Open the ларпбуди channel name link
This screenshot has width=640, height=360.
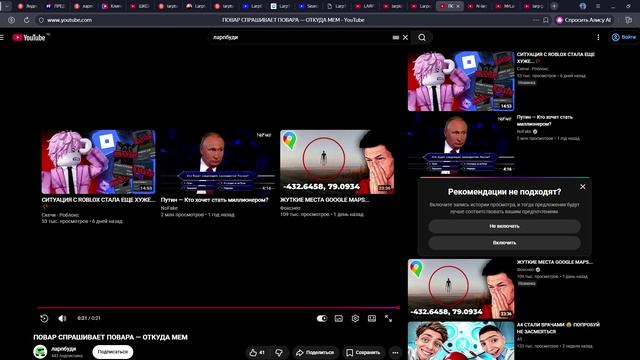point(64,349)
